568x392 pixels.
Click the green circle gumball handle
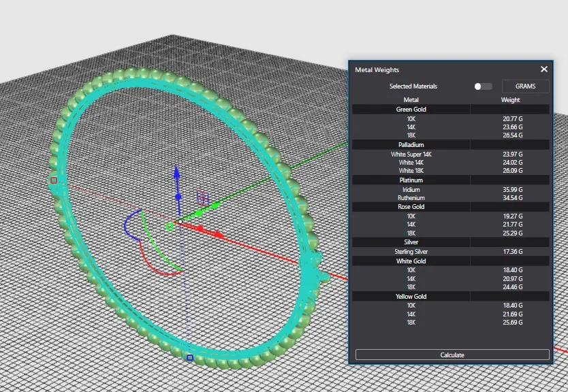[170, 227]
